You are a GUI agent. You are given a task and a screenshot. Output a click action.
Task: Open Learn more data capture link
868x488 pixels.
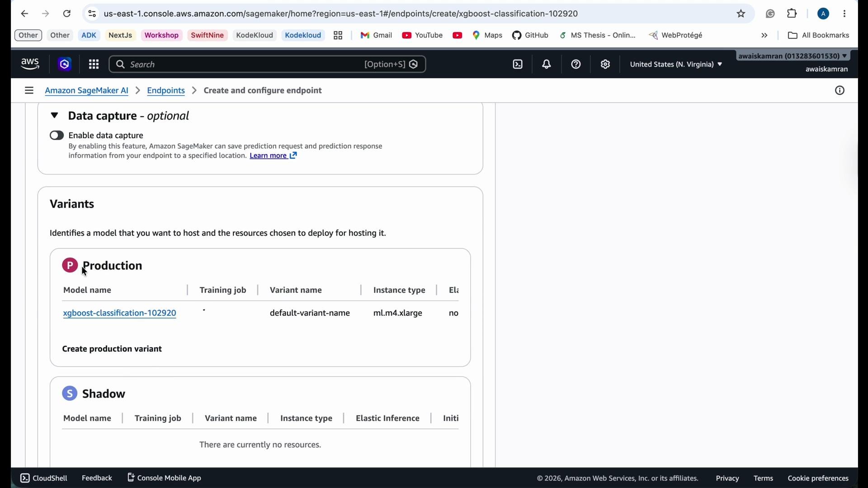pos(274,156)
